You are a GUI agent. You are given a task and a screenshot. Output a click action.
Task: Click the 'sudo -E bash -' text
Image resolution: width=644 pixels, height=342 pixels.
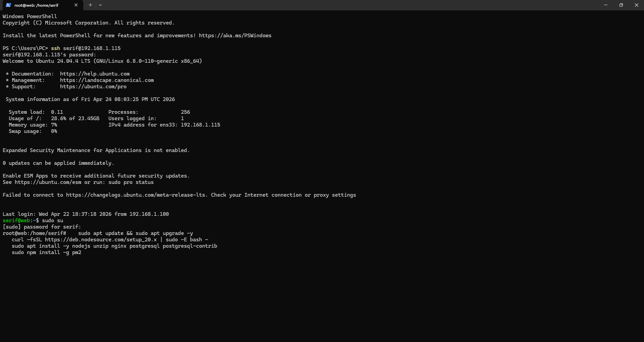(x=187, y=240)
